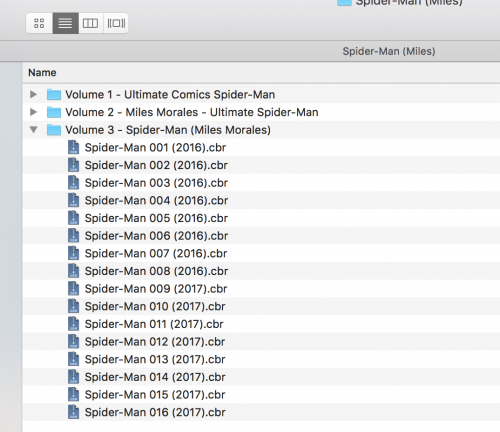Select file name Spider-Man 013 (2017).cbr
500x432 pixels.
tap(155, 360)
